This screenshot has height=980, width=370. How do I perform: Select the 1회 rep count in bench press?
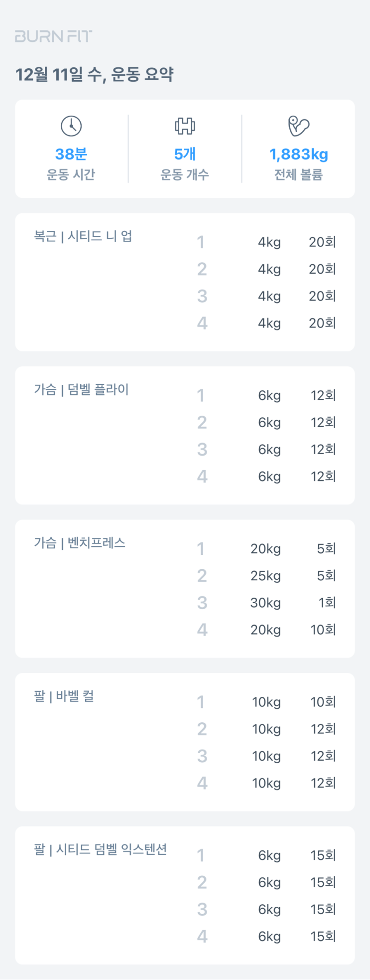tap(327, 603)
